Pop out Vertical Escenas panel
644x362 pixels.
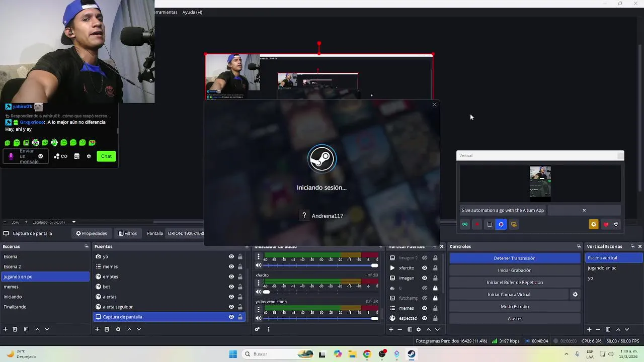(632, 246)
